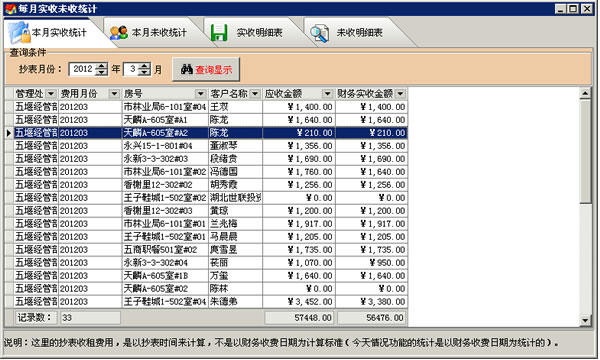
Task: Click the binoculars icon on 查询显示 button
Action: click(x=186, y=69)
